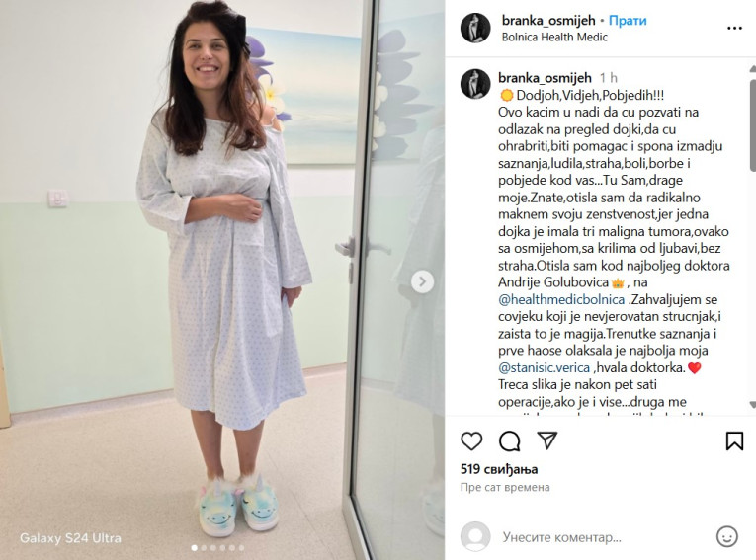The height and width of the screenshot is (560, 756).
Task: Jump to second carousel dot
Action: point(204,548)
